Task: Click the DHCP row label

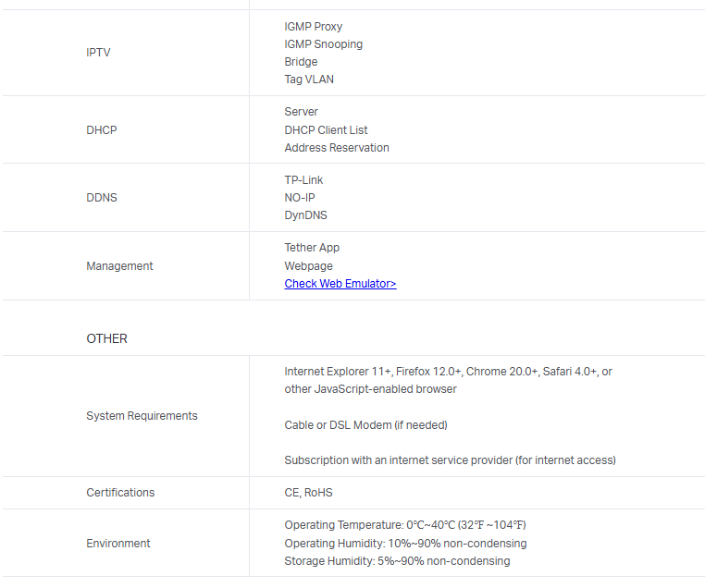Action: [102, 130]
